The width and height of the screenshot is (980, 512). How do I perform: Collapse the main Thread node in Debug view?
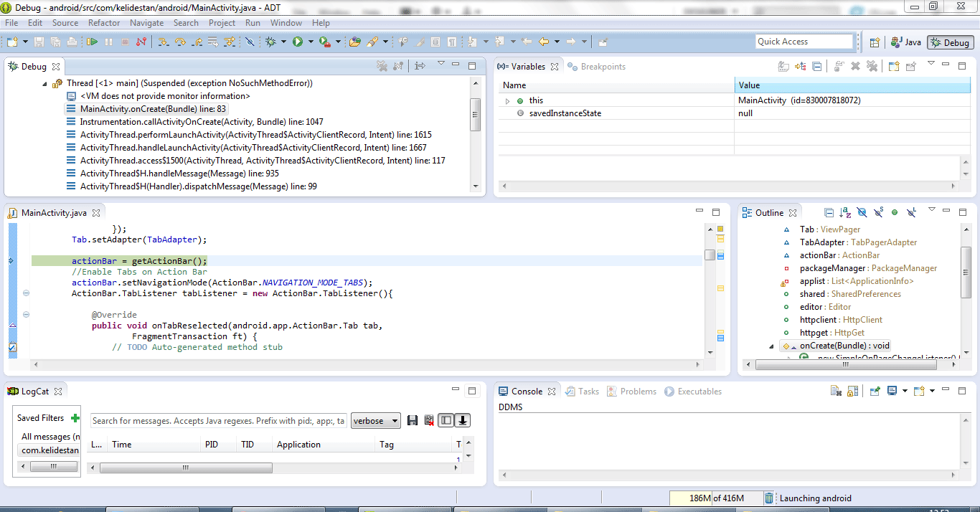point(45,83)
